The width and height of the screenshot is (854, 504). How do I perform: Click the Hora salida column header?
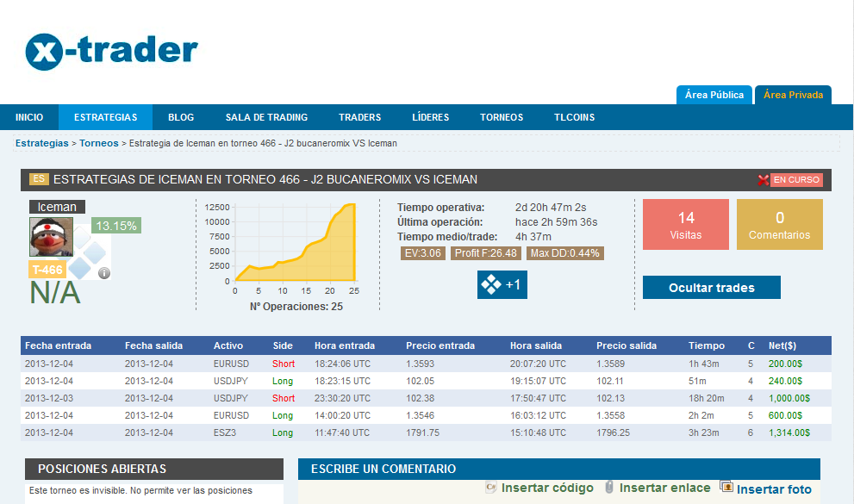536,345
